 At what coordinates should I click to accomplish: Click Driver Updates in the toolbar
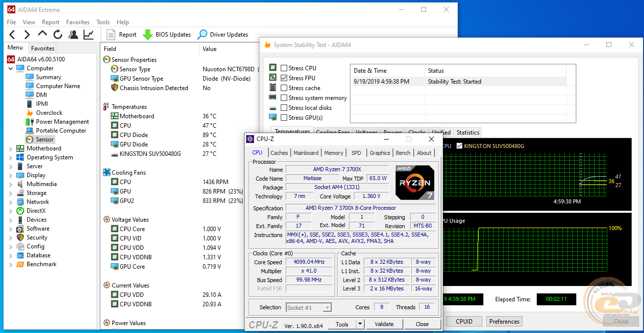click(223, 35)
